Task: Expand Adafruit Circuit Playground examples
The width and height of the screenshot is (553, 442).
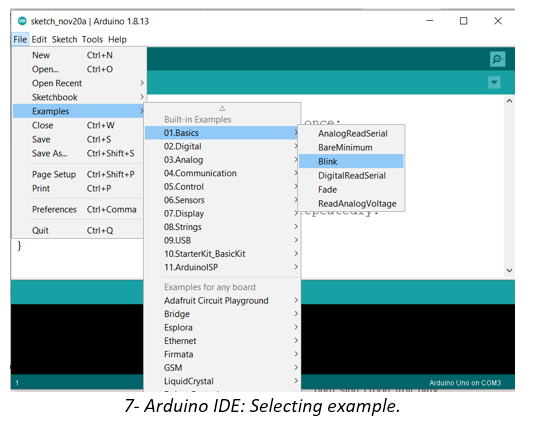Action: 222,301
